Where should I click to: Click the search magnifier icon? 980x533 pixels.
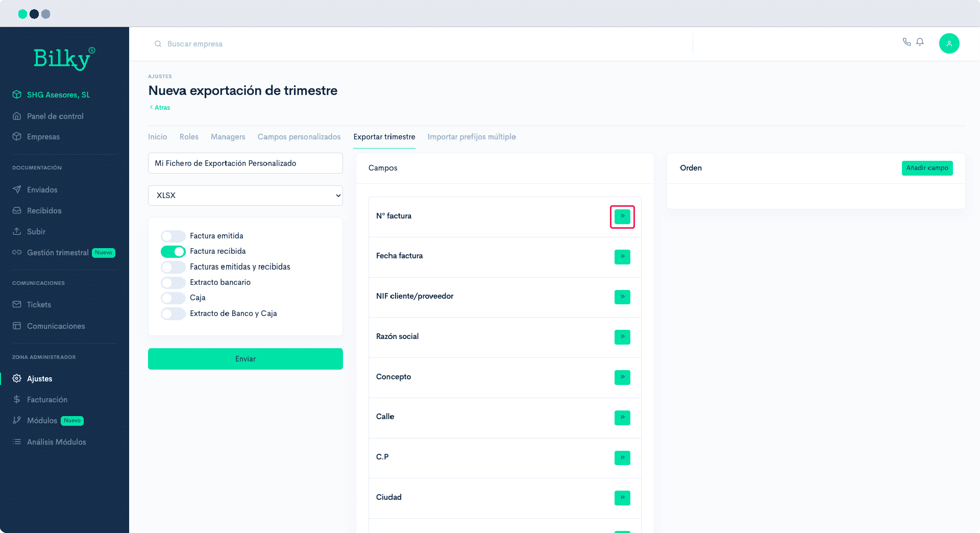(x=158, y=44)
